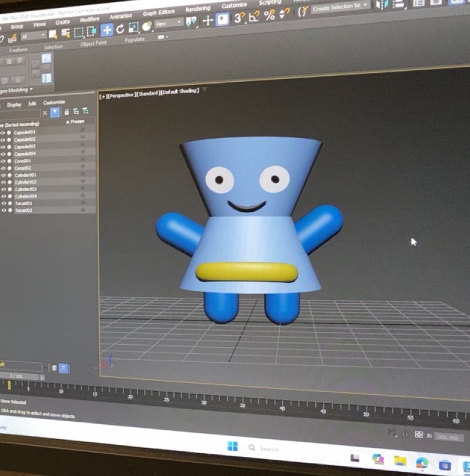
Task: Click Rectangular Selection Region icon
Action: coord(79,32)
